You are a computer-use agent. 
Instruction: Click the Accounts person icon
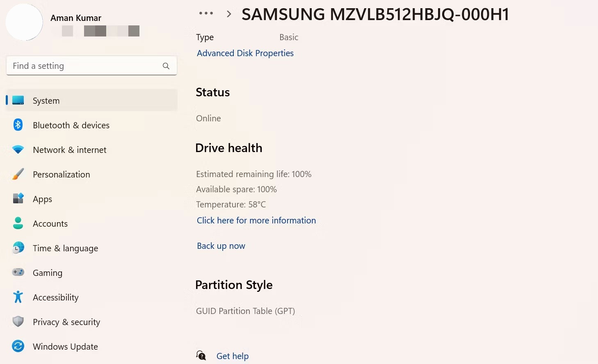[18, 223]
